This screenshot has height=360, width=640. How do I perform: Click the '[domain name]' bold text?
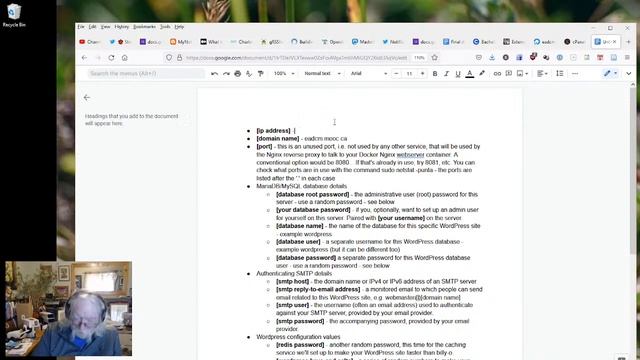278,138
